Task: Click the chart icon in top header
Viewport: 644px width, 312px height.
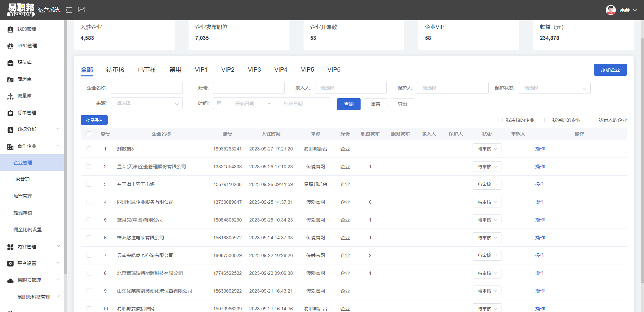Action: (82, 10)
